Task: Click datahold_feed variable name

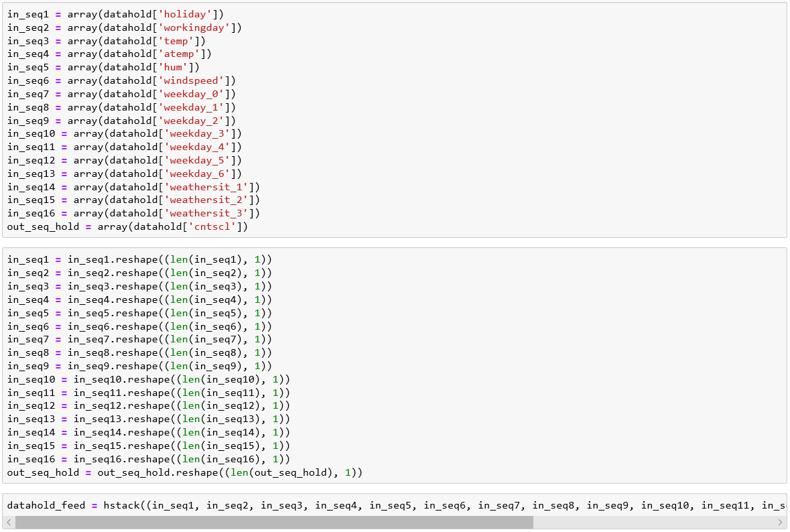Action: coord(46,505)
